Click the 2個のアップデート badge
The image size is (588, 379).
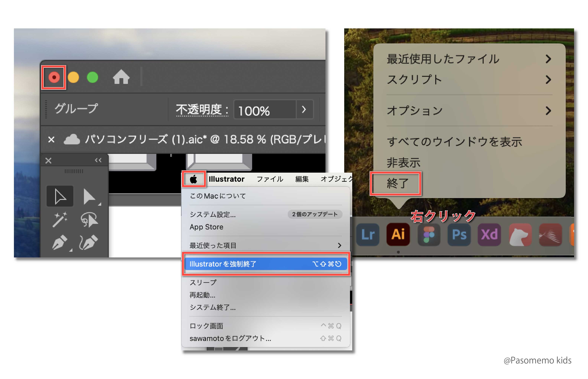[x=315, y=214]
